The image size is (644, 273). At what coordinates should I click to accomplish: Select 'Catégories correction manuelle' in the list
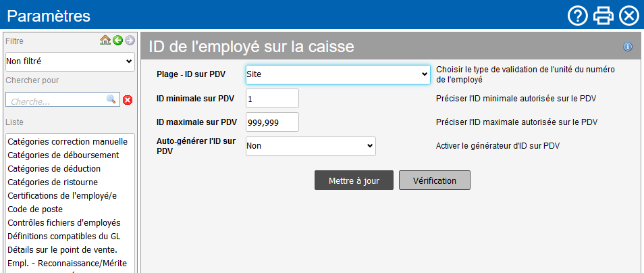click(67, 142)
